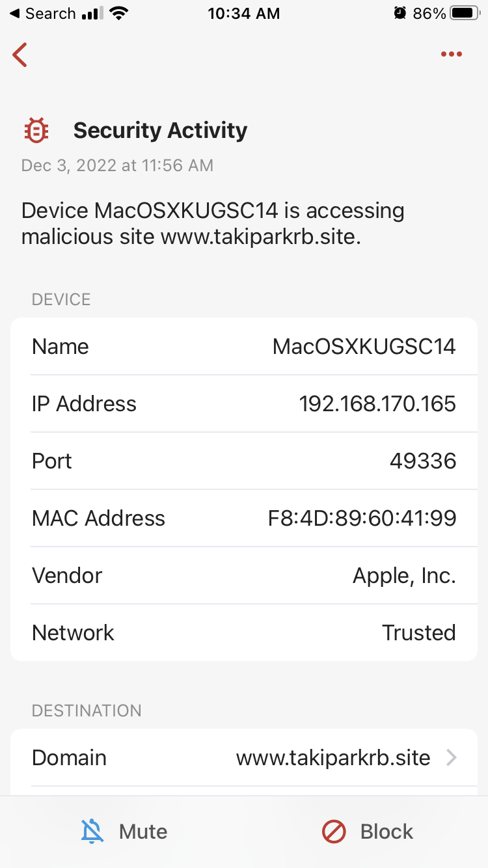
Task: Select the IP Address row
Action: (244, 403)
